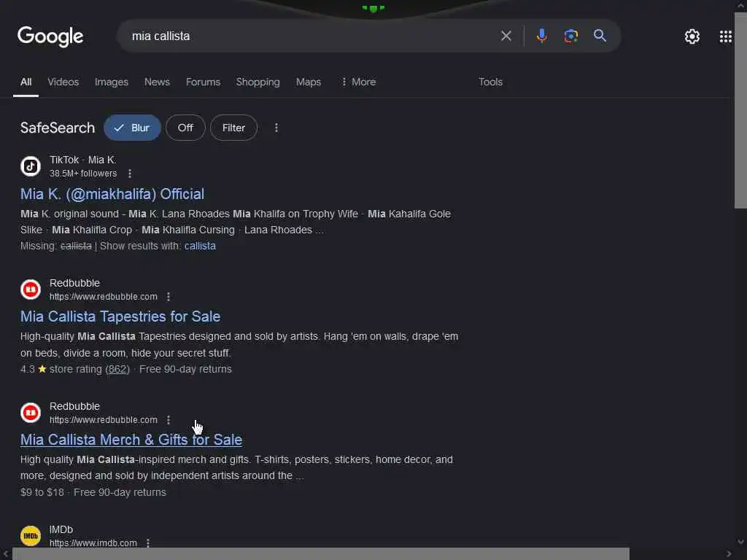The image size is (747, 560).
Task: Click the $9 to $18 price text
Action: pos(42,492)
